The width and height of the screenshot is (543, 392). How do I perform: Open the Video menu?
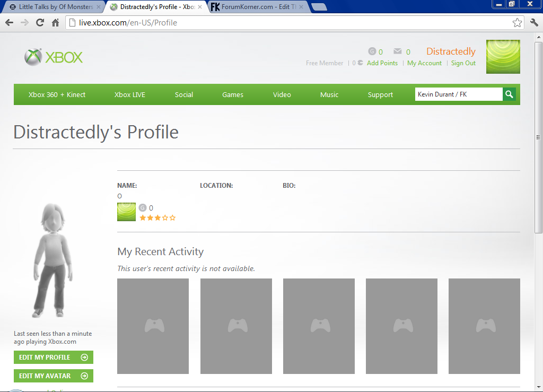[282, 94]
